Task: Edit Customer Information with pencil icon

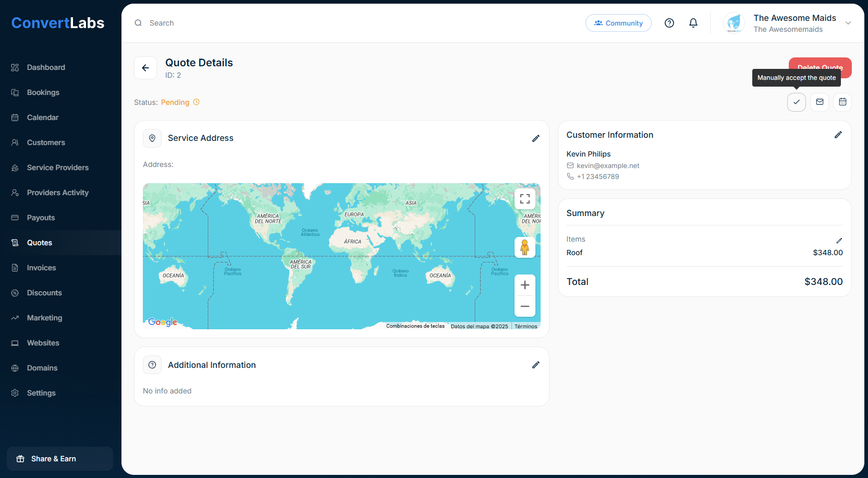Action: tap(838, 135)
